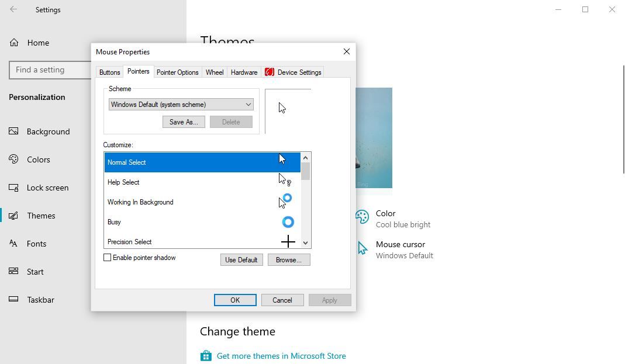Screen dimensions: 625x364
Task: Click the Background icon in the sidebar
Action: tap(13, 131)
